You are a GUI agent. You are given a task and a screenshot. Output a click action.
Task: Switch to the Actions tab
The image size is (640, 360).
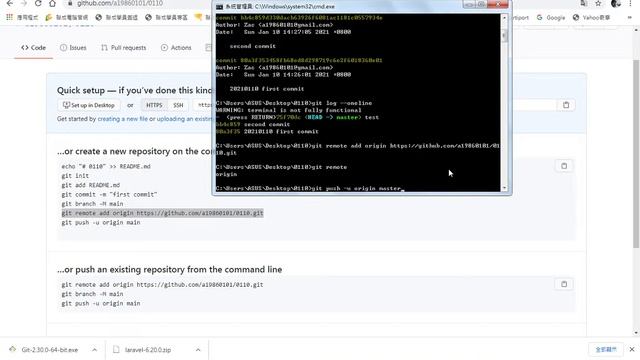[x=176, y=48]
